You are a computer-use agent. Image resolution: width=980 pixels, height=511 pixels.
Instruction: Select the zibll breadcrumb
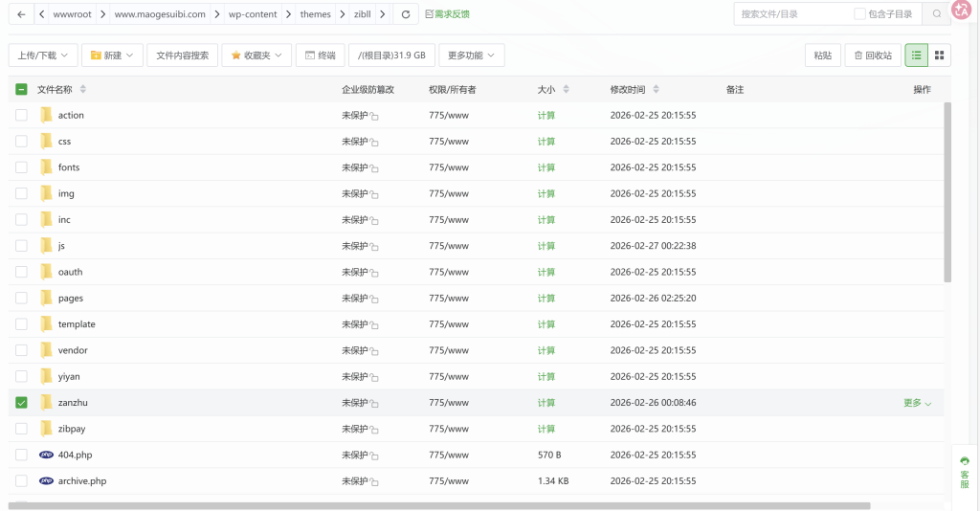[x=363, y=14]
